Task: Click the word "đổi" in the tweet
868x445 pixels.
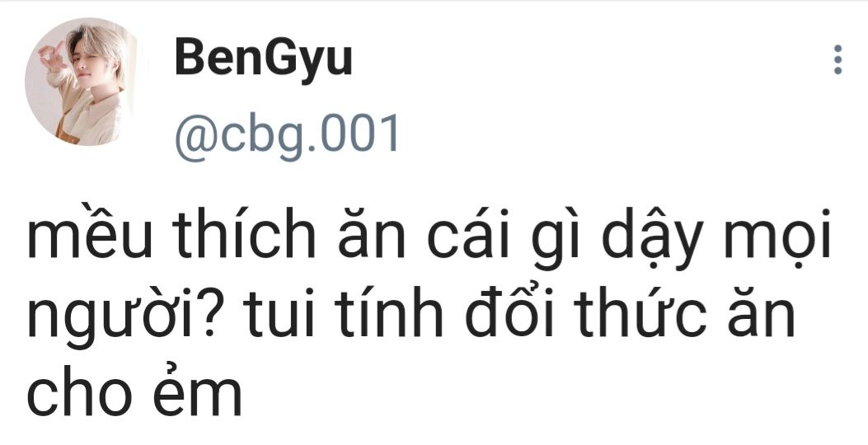Action: [510, 314]
